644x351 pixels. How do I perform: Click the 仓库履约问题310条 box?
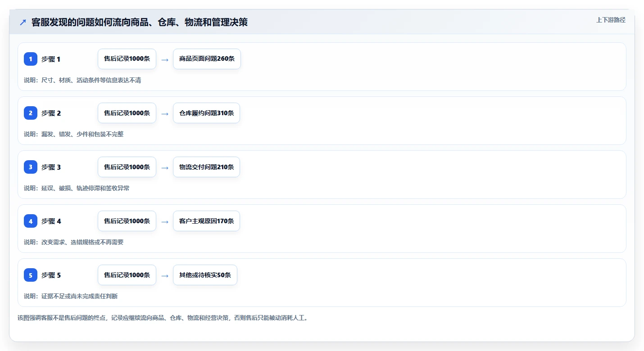(x=206, y=113)
